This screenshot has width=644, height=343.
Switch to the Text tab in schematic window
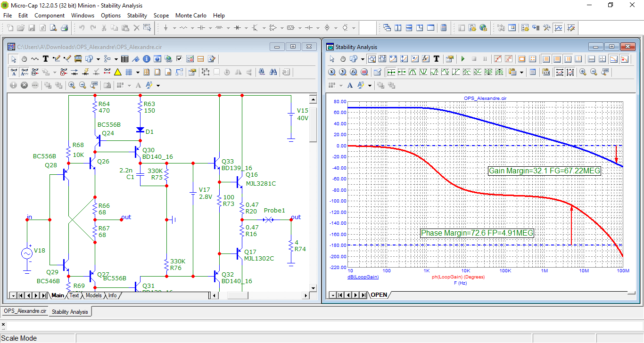point(74,295)
